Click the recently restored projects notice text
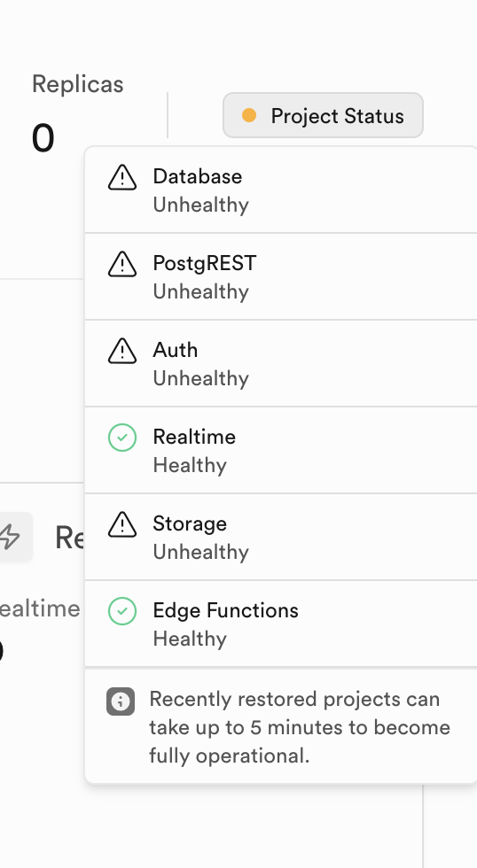 pyautogui.click(x=300, y=727)
